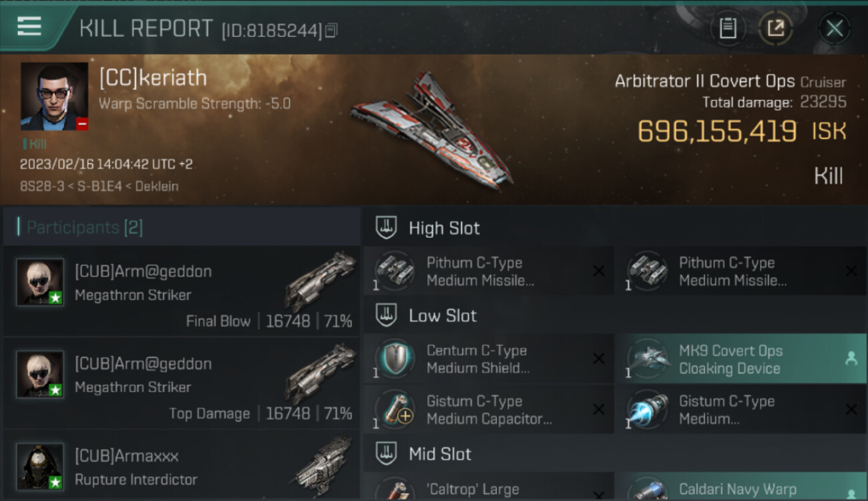Image resolution: width=868 pixels, height=501 pixels.
Task: Select Top Damage Arm@geddon participant entry
Action: coord(182,383)
